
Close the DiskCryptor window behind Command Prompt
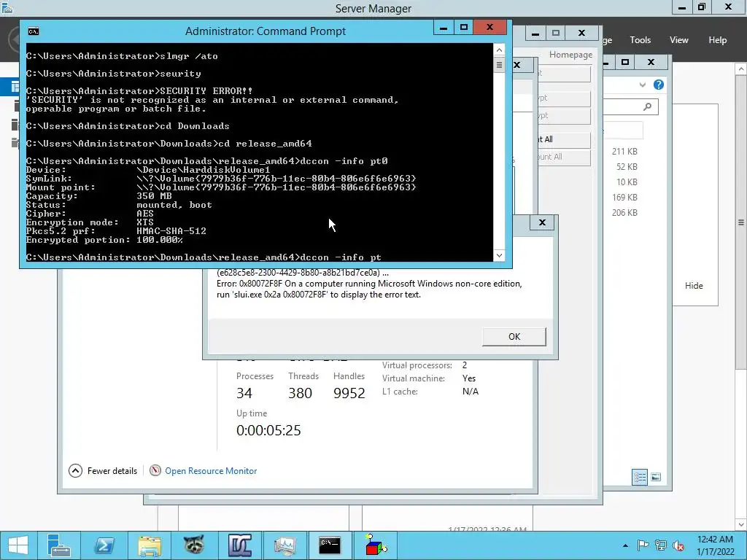coord(581,33)
